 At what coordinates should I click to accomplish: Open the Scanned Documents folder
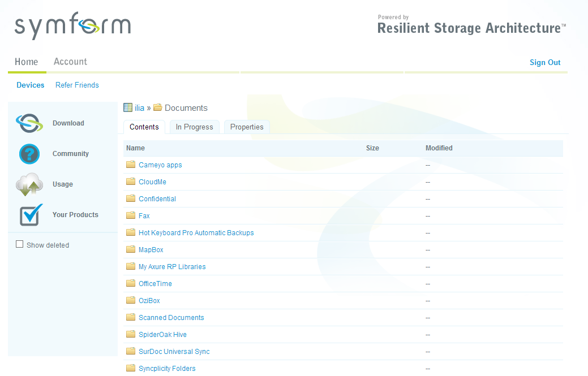[171, 318]
